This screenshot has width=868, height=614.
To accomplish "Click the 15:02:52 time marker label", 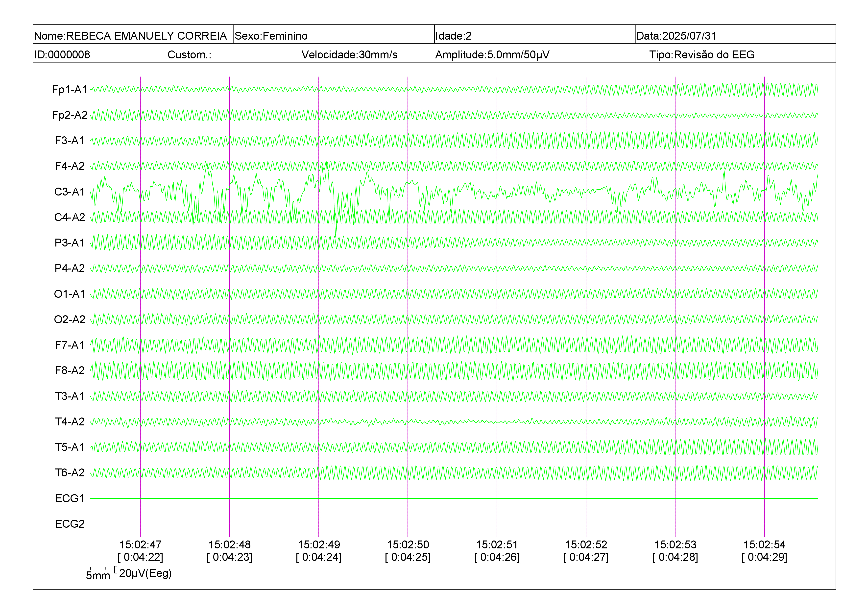I will (586, 545).
